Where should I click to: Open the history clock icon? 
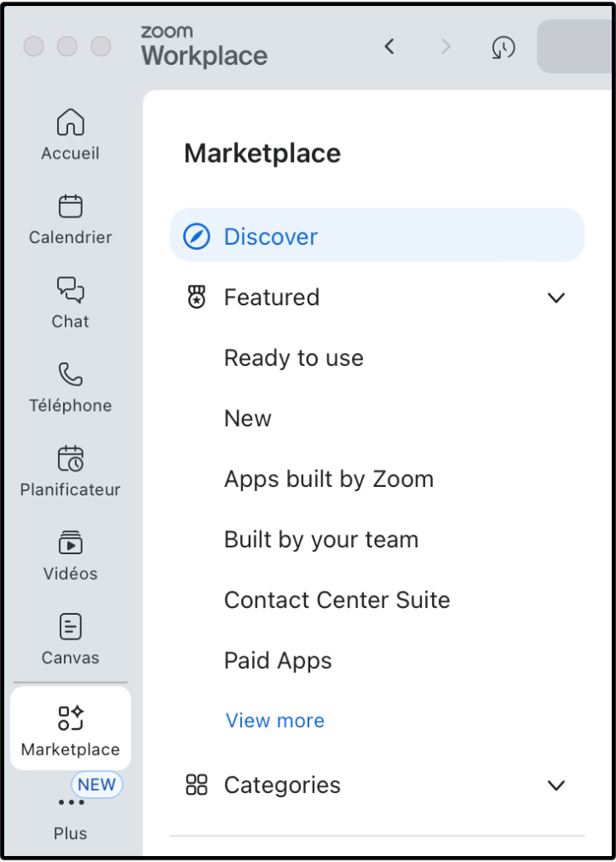click(504, 47)
